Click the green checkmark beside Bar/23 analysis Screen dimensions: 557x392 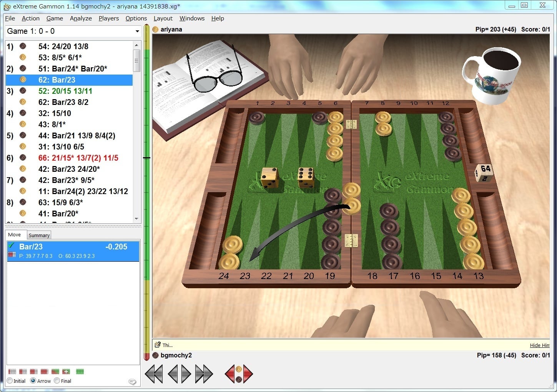click(12, 246)
